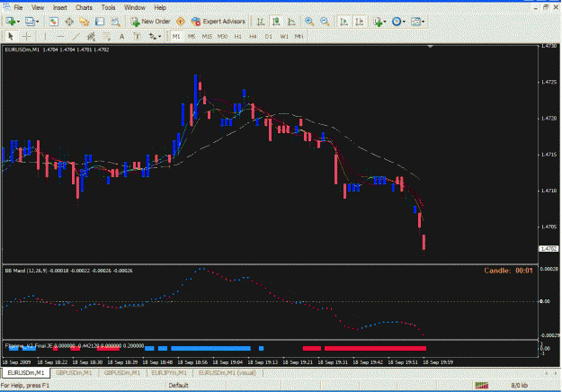Click the Templates icon
562x392 pixels.
pos(415,22)
